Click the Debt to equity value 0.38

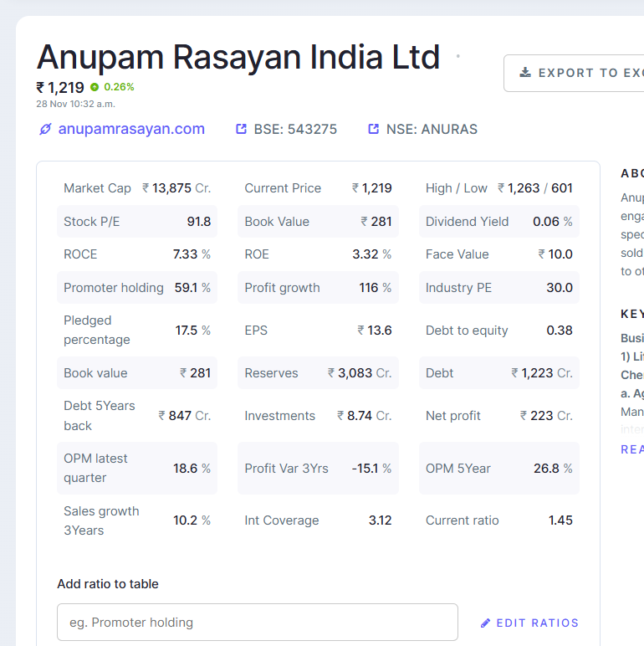[x=560, y=330]
